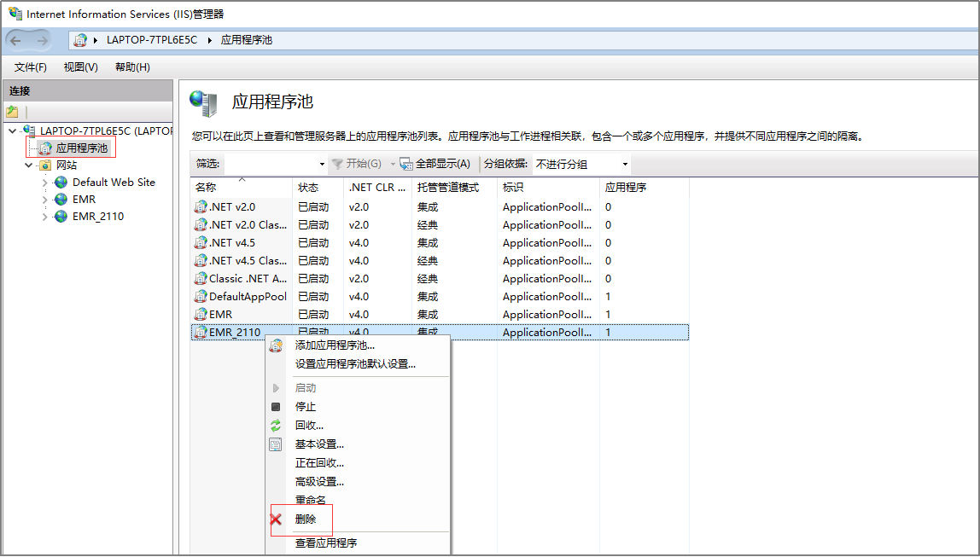Open the 帮助(H) Help menu
The width and height of the screenshot is (980, 557).
click(x=132, y=67)
